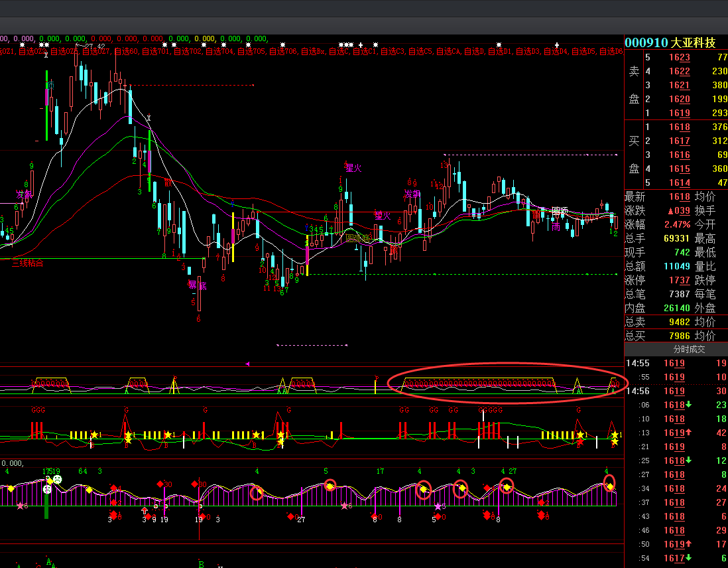Click the 涨幅 value 2.47%

pyautogui.click(x=678, y=224)
